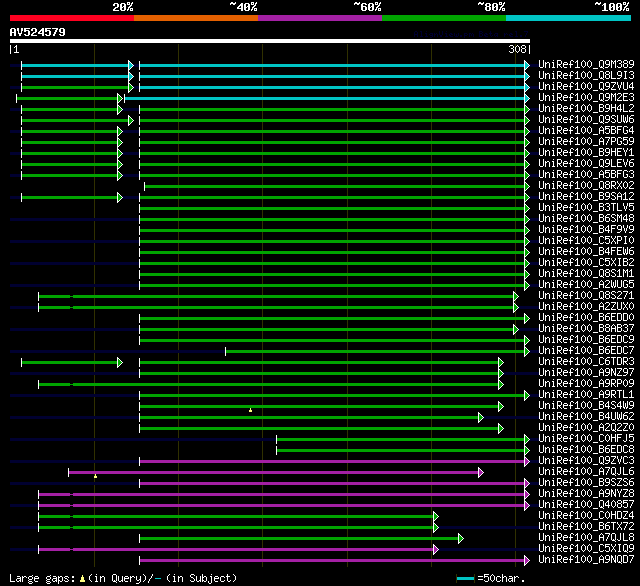640x586 pixels.
Task: Select the UniRef100_C6TDR3 label
Action: click(586, 362)
